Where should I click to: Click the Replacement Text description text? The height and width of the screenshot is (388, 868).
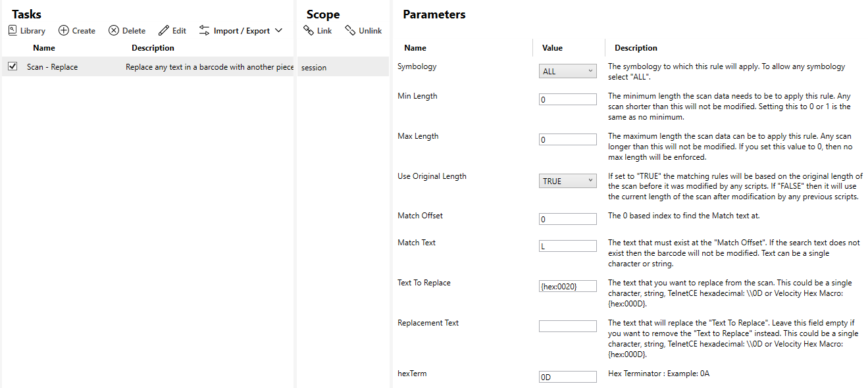point(733,339)
